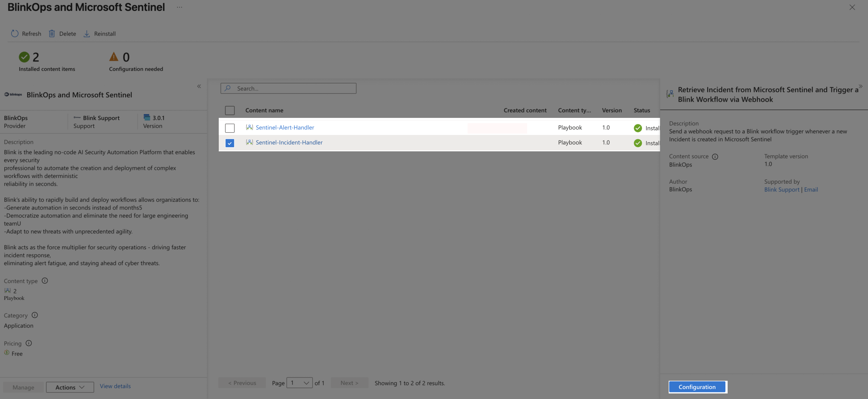Click the Pricing info icon

click(x=29, y=343)
